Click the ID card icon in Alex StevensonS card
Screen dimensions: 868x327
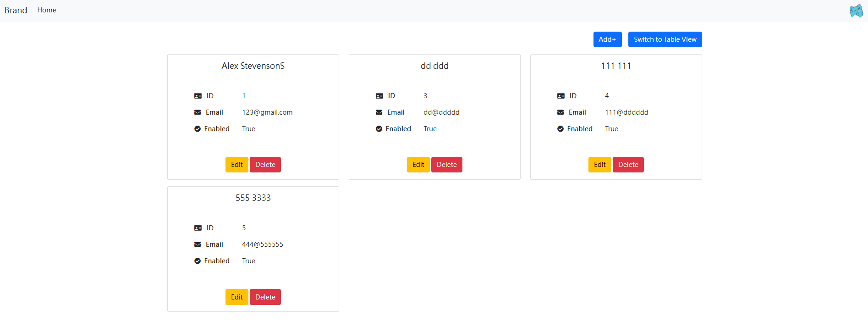pos(198,96)
